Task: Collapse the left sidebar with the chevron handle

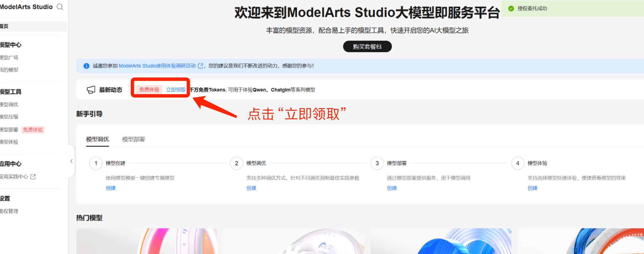Action: 71,161
